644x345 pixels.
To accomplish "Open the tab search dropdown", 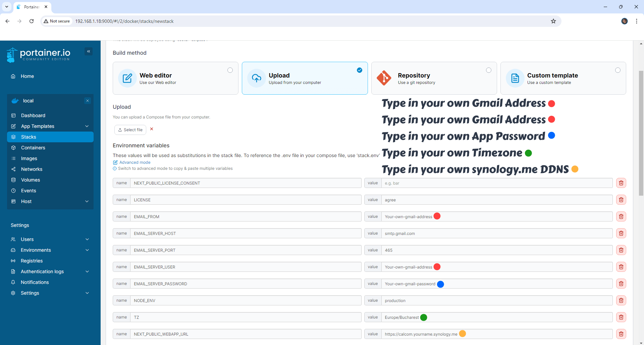I will (6, 7).
